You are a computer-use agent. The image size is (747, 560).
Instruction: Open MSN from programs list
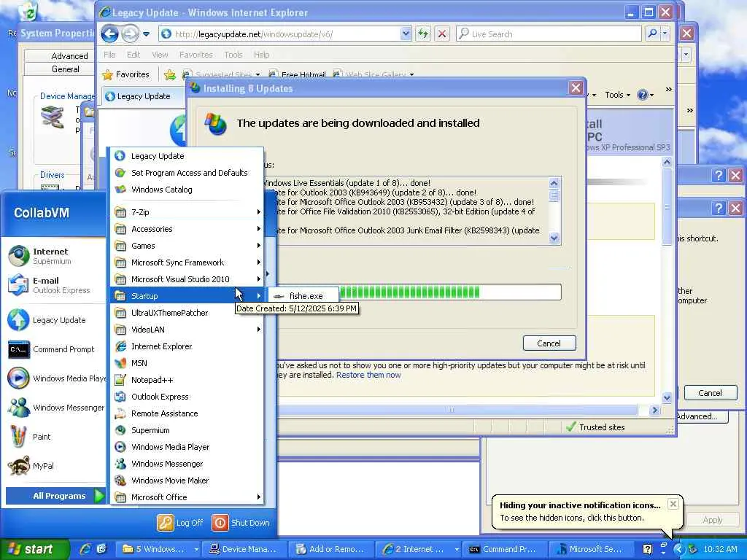coord(187,363)
